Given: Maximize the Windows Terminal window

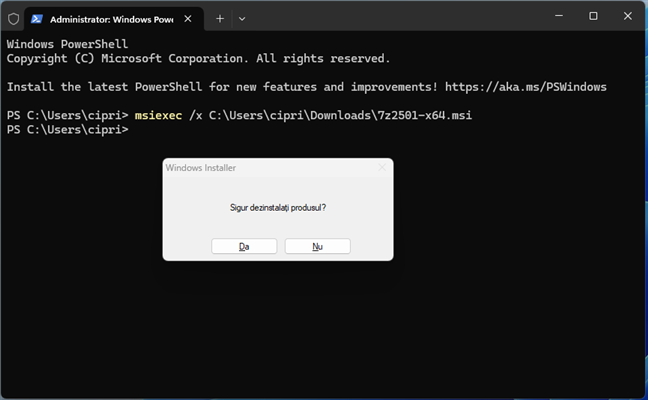Looking at the screenshot, I should [x=593, y=16].
